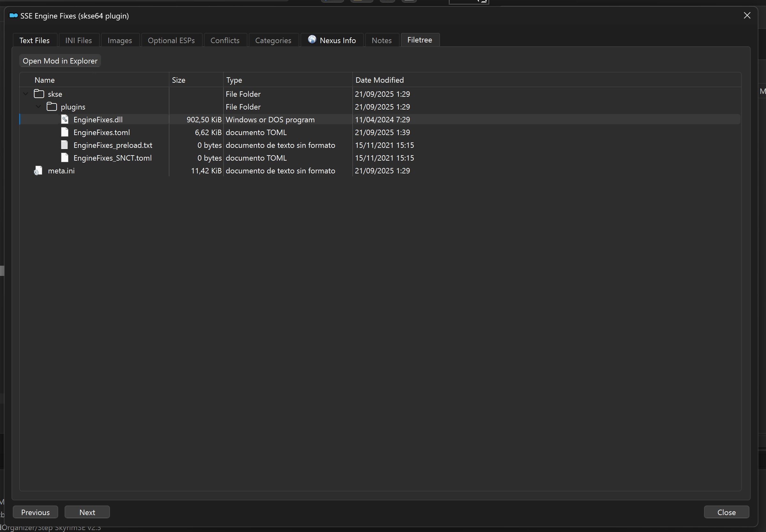Click the meta.ini file icon
The image size is (766, 532).
38,171
